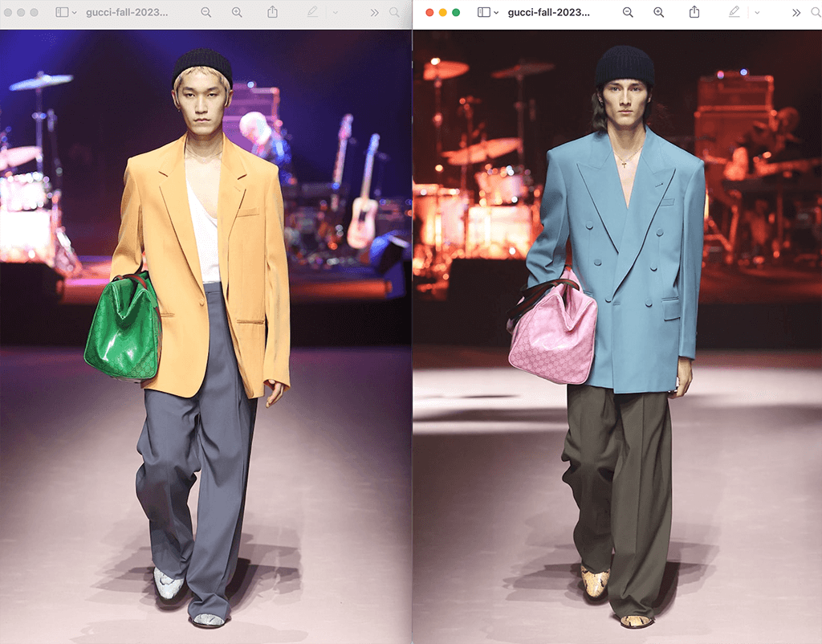Click the green bag in the left image
The height and width of the screenshot is (644, 822).
click(x=123, y=327)
